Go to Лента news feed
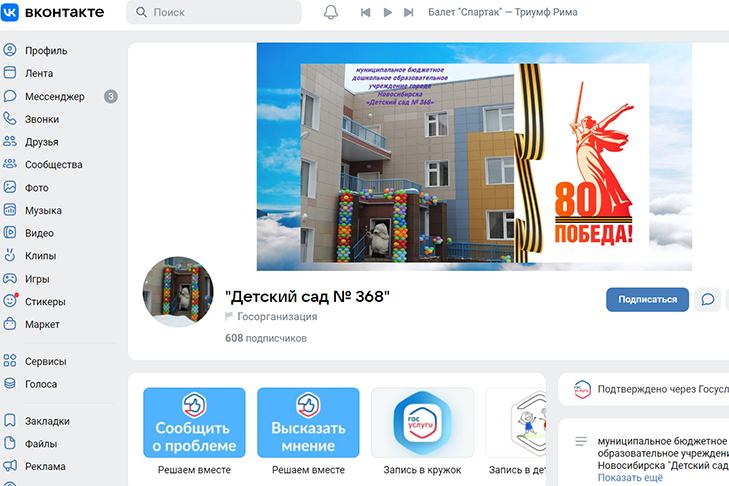Viewport: 729px width, 486px height. 39,73
